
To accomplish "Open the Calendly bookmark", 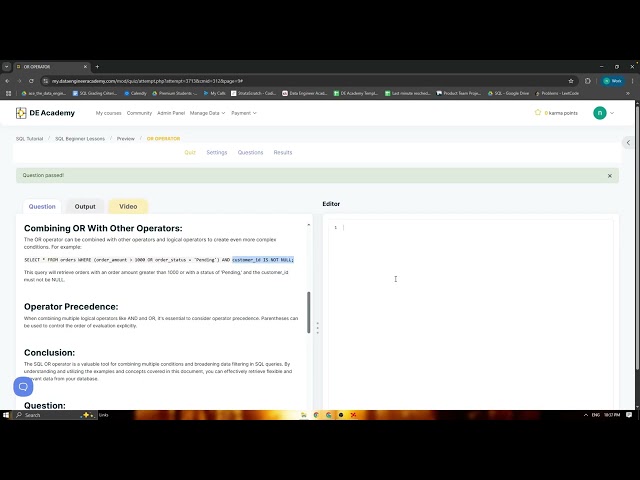I will pyautogui.click(x=135, y=93).
